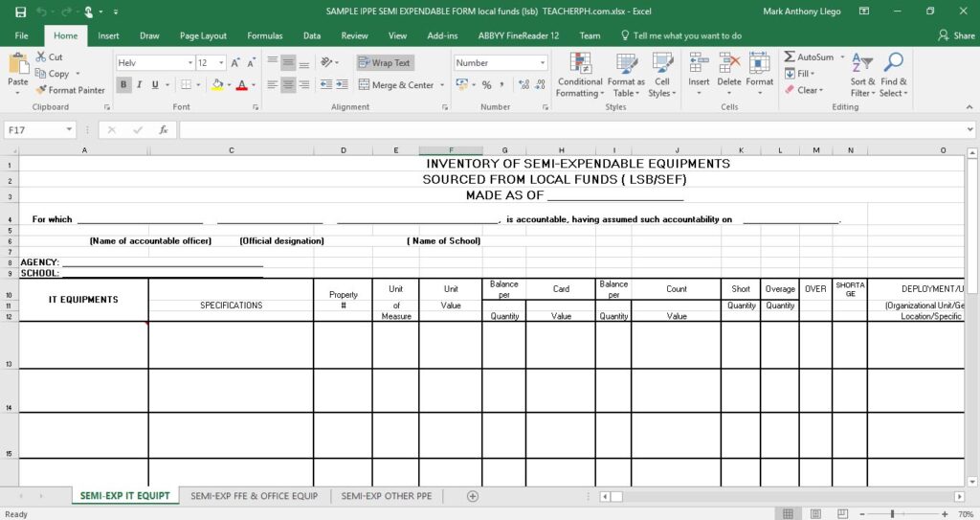Expand the Name Box dropdown arrow
Viewport: 980px width, 520px height.
(x=70, y=129)
